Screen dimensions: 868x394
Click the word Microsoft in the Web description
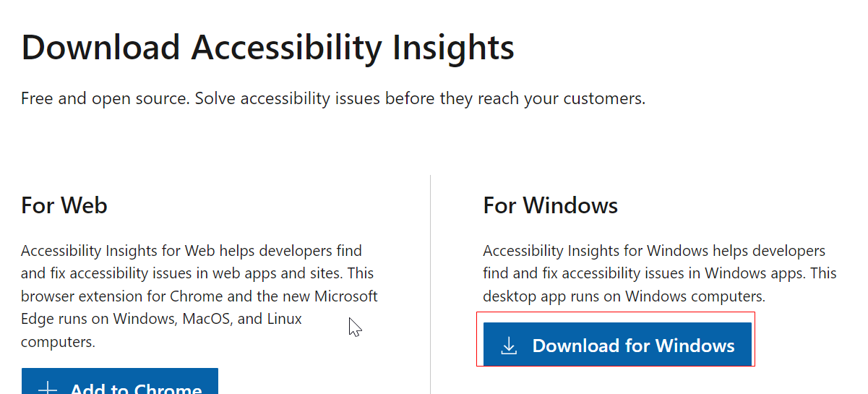click(x=346, y=296)
